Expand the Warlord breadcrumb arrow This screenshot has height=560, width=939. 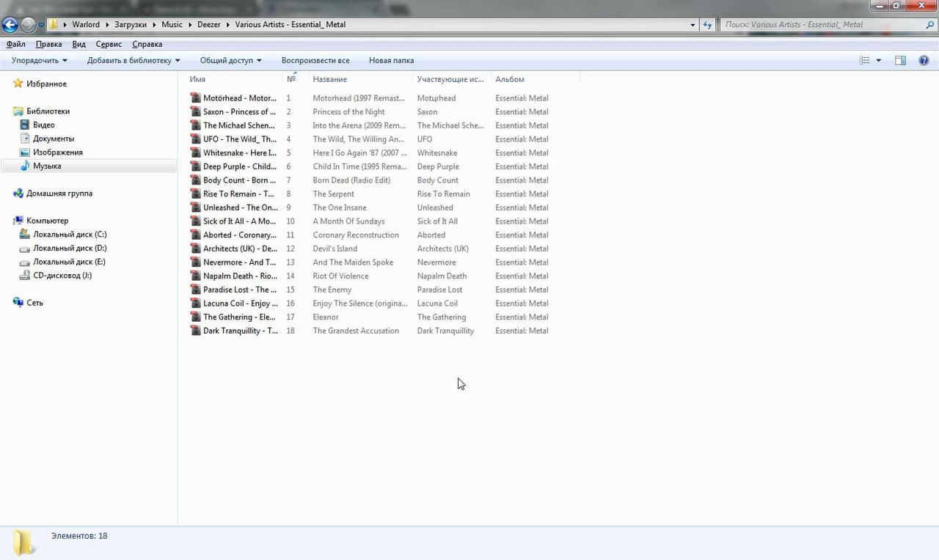pyautogui.click(x=107, y=25)
